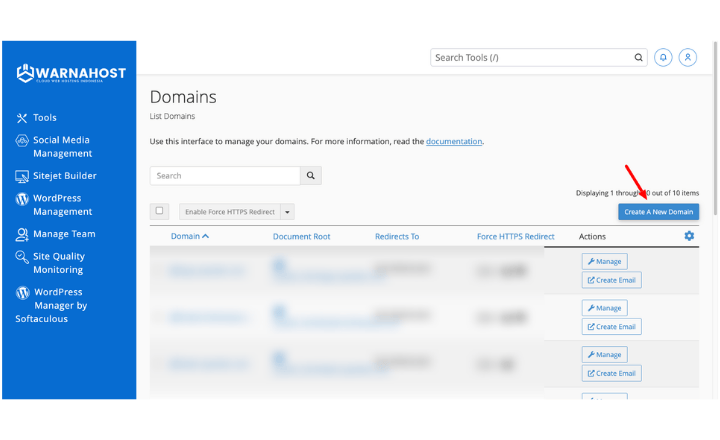
Task: Open the documentation link
Action: coord(454,141)
